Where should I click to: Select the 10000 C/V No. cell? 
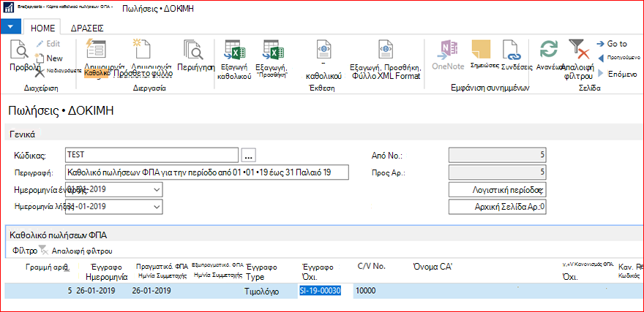click(x=365, y=291)
